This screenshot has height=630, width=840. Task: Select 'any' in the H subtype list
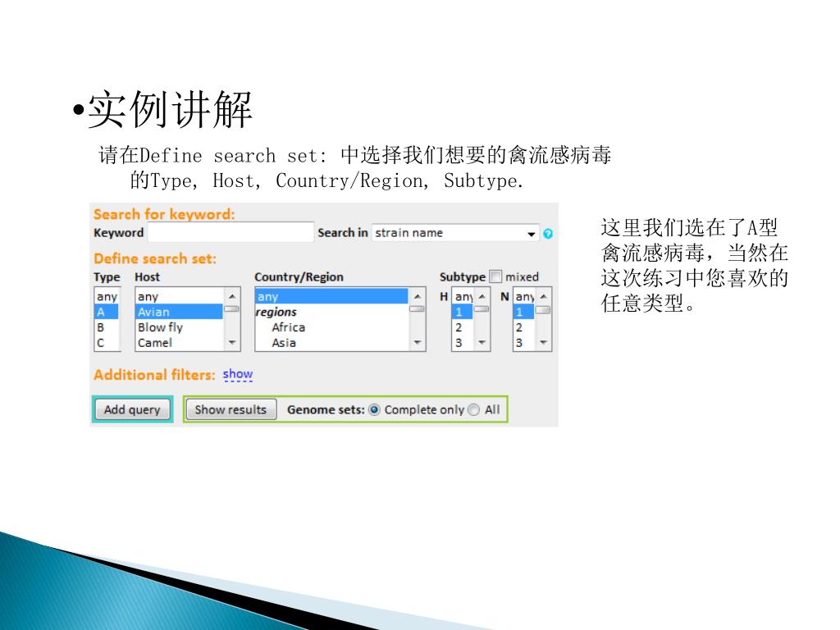click(x=463, y=296)
